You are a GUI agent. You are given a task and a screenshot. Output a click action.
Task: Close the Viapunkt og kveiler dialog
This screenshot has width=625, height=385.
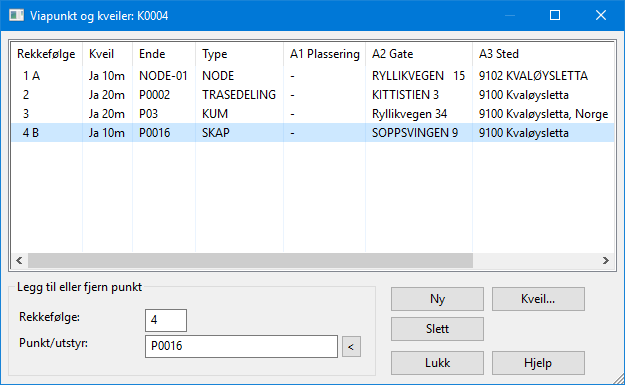click(x=601, y=16)
